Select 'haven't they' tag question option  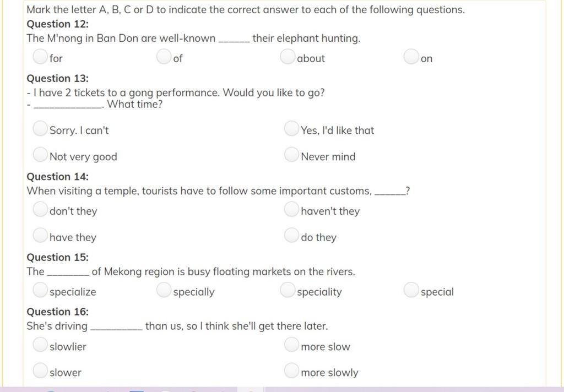coord(291,209)
